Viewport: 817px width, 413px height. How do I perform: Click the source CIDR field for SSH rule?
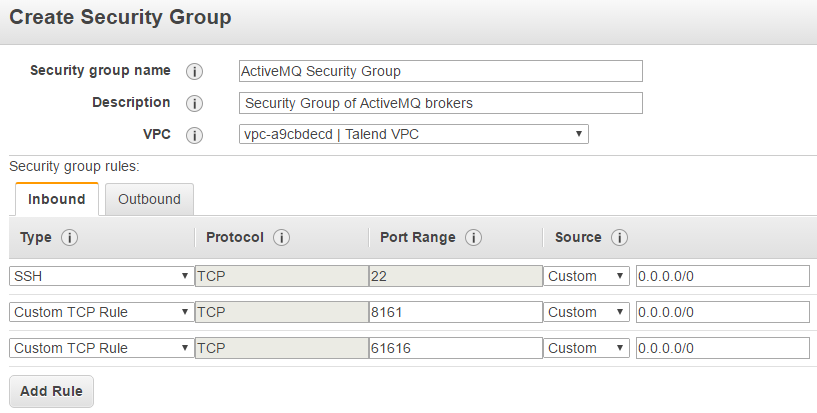(722, 276)
